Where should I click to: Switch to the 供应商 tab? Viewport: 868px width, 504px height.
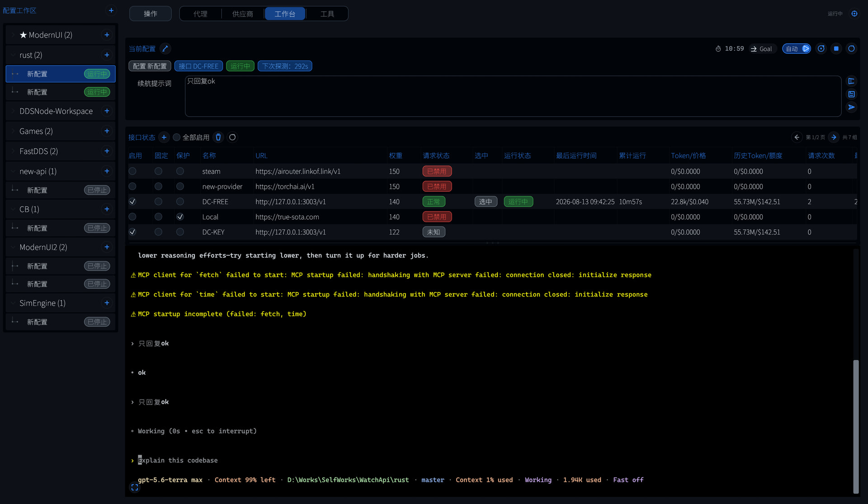point(243,14)
